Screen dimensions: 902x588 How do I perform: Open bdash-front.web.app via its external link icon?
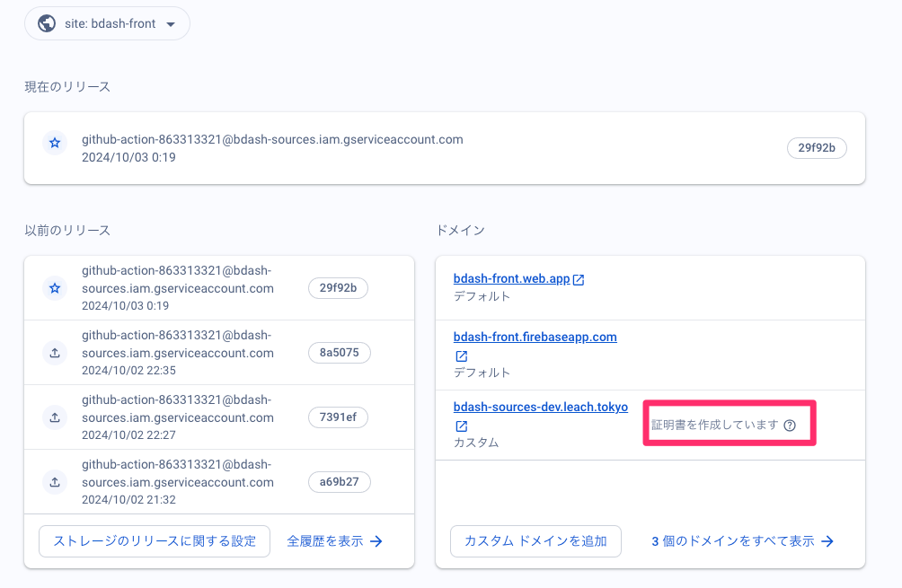(578, 278)
